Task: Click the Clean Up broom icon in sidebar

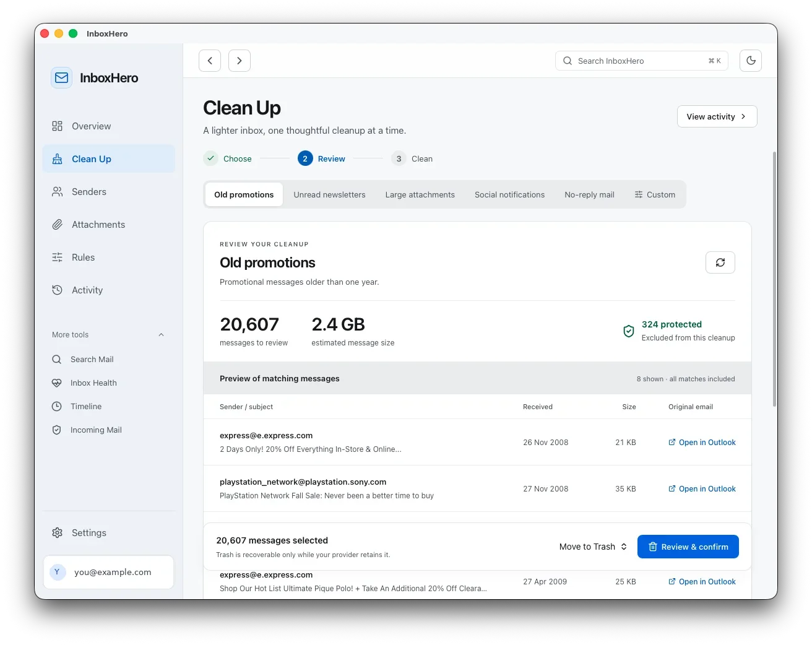Action: (x=57, y=159)
